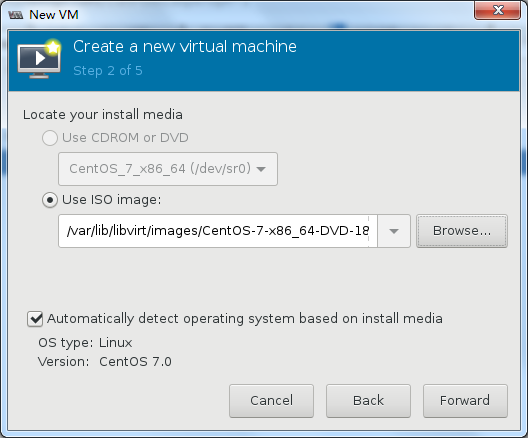Click the Browse... button
Screen dimensions: 528x438
coord(462,231)
